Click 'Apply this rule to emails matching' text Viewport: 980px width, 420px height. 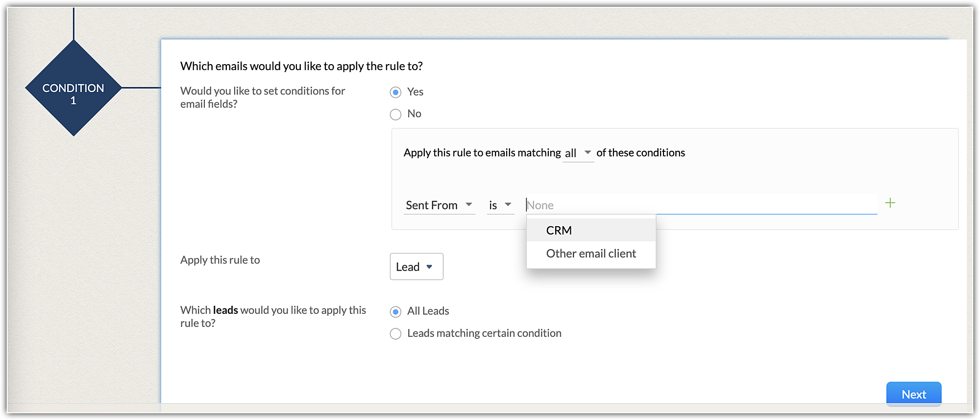(x=482, y=153)
